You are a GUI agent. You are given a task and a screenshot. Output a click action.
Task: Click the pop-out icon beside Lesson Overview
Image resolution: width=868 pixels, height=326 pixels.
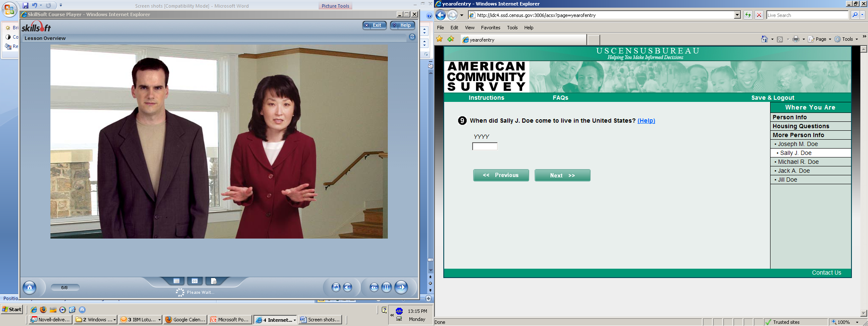[412, 37]
